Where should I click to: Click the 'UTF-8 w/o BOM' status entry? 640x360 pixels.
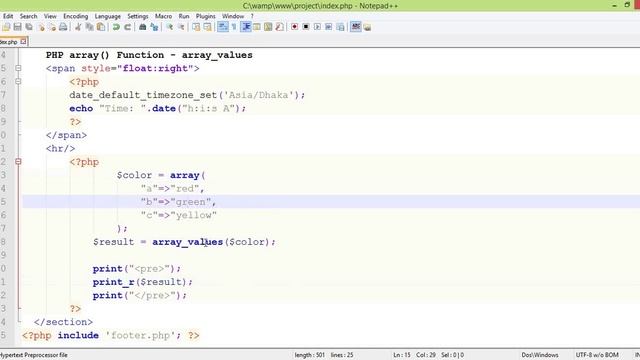coord(597,355)
